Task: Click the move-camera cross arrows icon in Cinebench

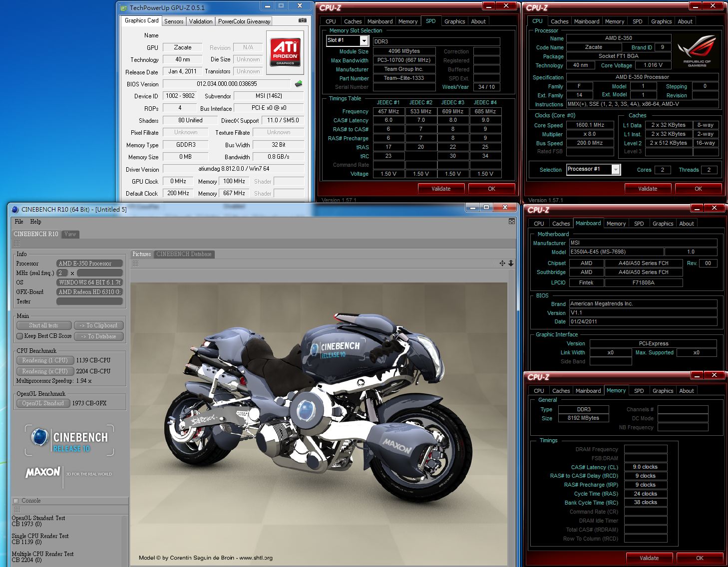Action: pos(502,263)
